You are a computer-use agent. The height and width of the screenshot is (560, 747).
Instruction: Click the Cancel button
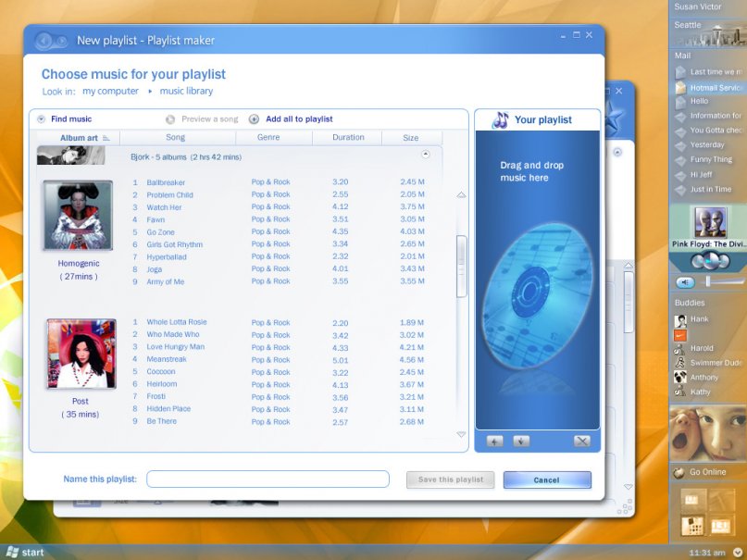click(x=547, y=480)
